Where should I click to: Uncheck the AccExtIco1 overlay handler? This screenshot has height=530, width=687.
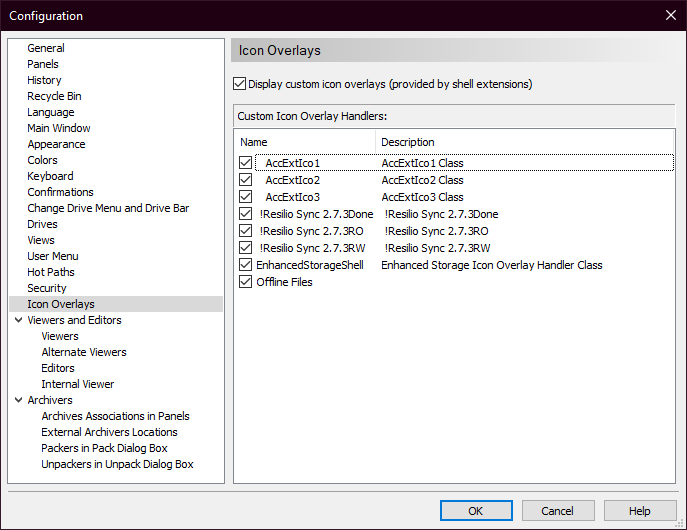coord(246,163)
